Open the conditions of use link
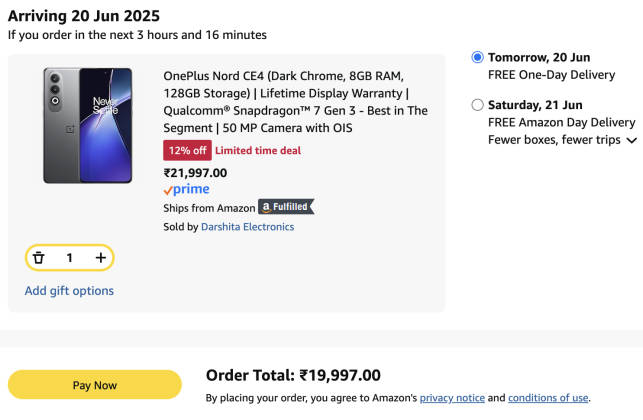The width and height of the screenshot is (643, 420). coord(548,398)
